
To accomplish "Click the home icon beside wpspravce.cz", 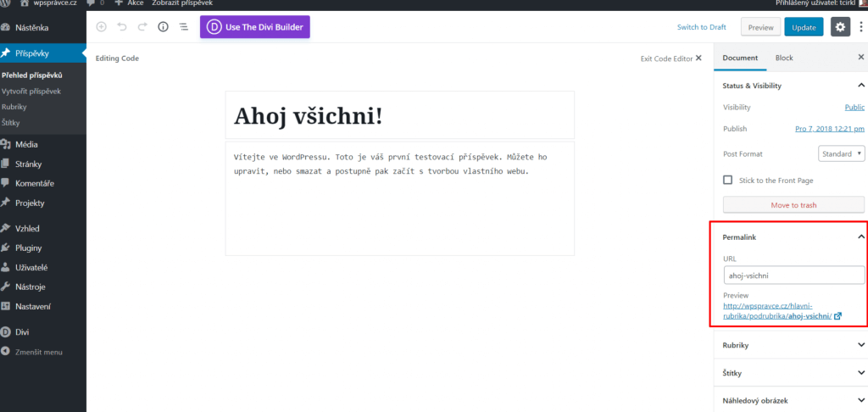I will 25,3.
